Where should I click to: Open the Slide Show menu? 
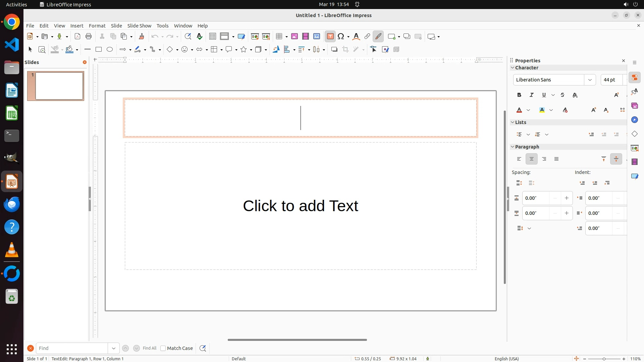pyautogui.click(x=139, y=26)
